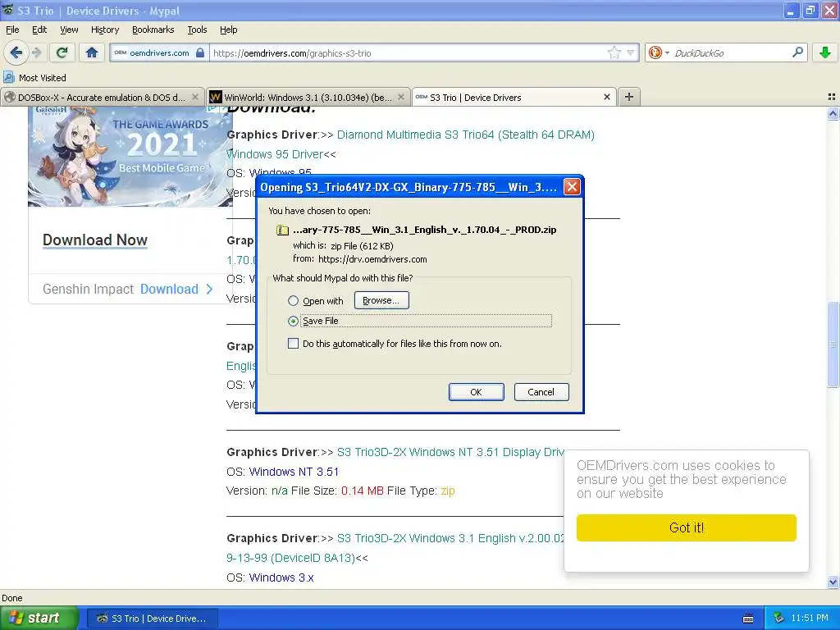840x630 pixels.
Task: Accept cookies with Got it! button
Action: pyautogui.click(x=687, y=527)
